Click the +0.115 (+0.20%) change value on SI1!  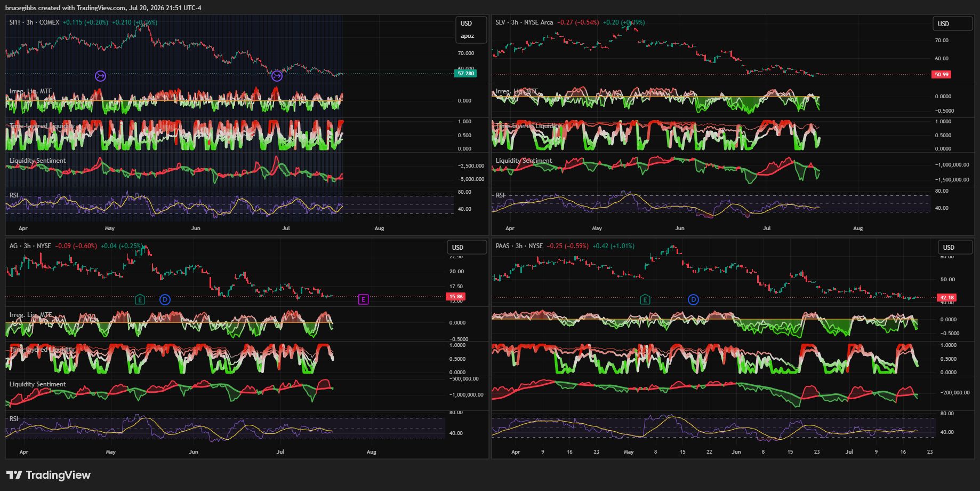coord(85,22)
